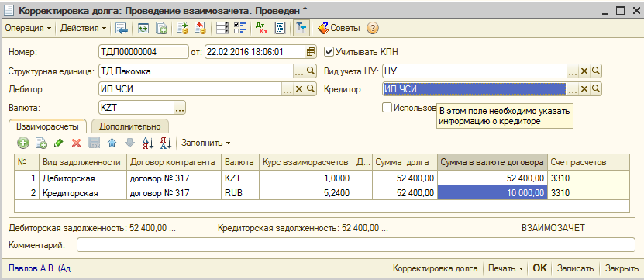Click the unpost-document icon with red arrow

[x=200, y=28]
